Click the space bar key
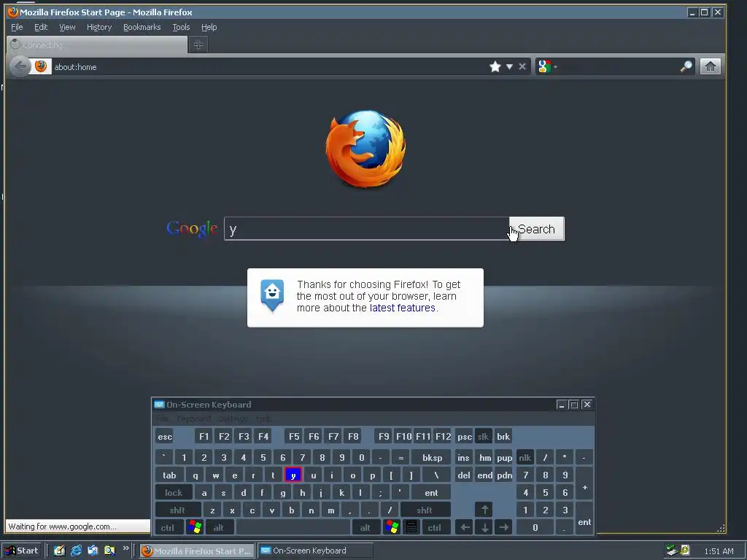This screenshot has height=560, width=747. tap(293, 528)
